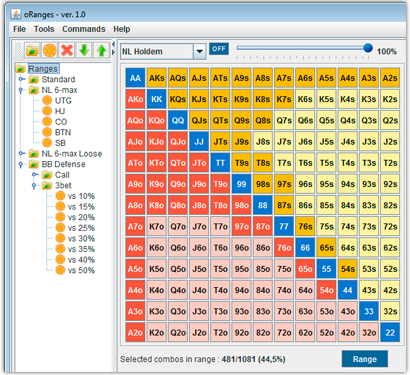This screenshot has height=375, width=410.
Task: Click the open folder toolbar icon
Action: pyautogui.click(x=32, y=51)
